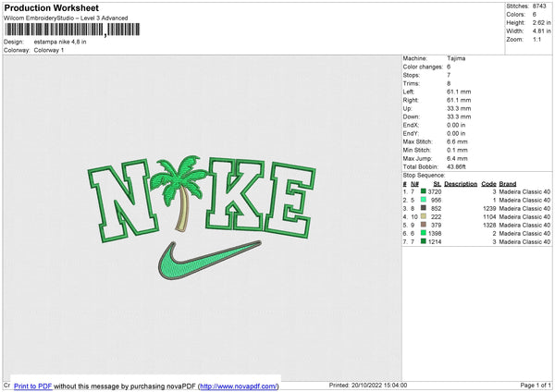Click the letter N of the NIKE design
555x392 pixels.
(x=122, y=201)
